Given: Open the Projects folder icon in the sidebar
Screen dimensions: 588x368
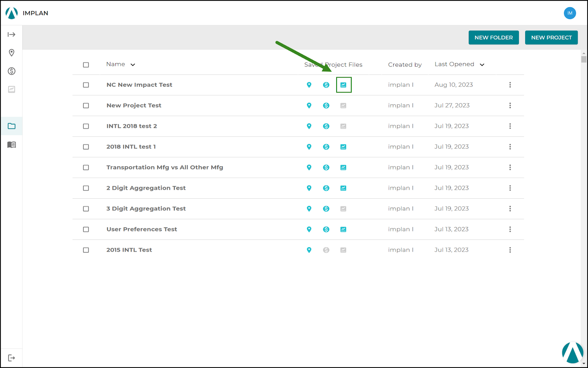Looking at the screenshot, I should pyautogui.click(x=12, y=126).
